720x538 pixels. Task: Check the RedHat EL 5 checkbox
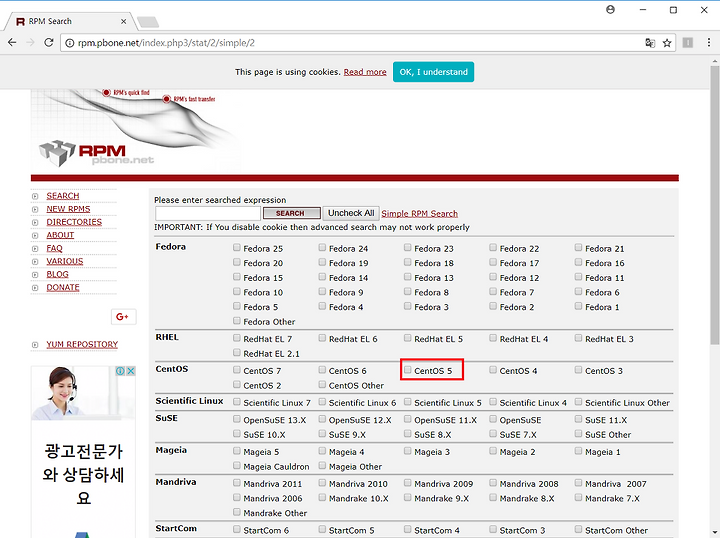(407, 338)
